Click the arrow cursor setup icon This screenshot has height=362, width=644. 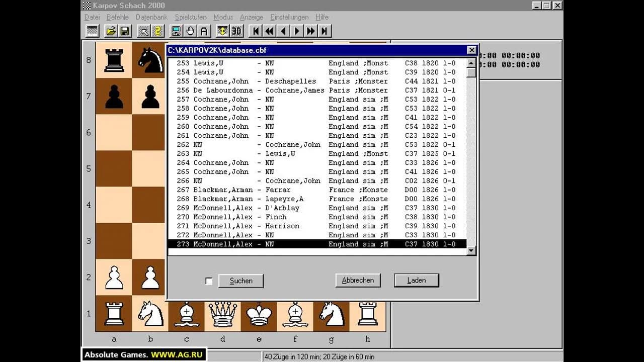pyautogui.click(x=144, y=31)
